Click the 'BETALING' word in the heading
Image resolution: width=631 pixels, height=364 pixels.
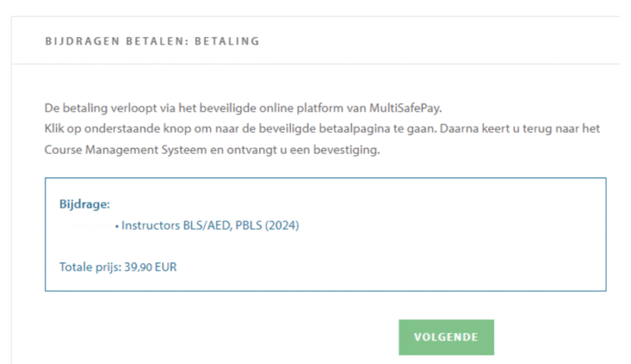(227, 41)
